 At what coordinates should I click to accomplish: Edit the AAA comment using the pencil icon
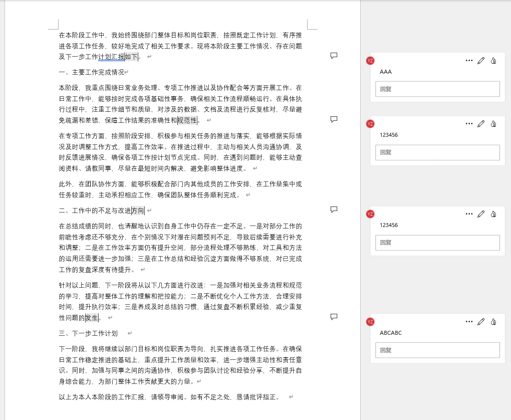pos(481,60)
